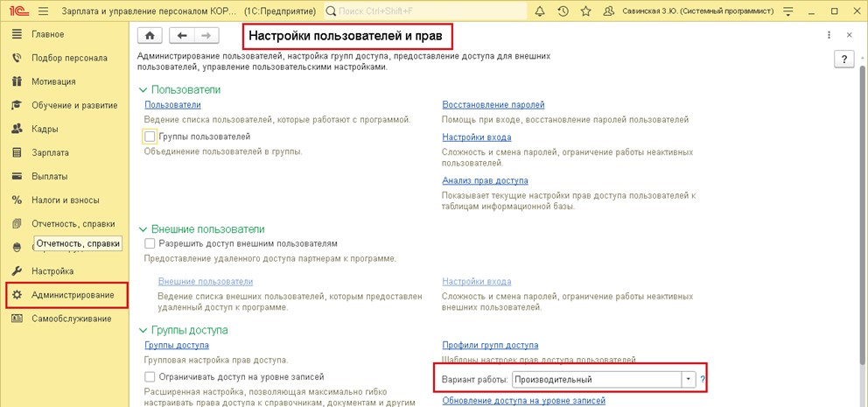
Task: Open the Мотивация section
Action: click(53, 82)
